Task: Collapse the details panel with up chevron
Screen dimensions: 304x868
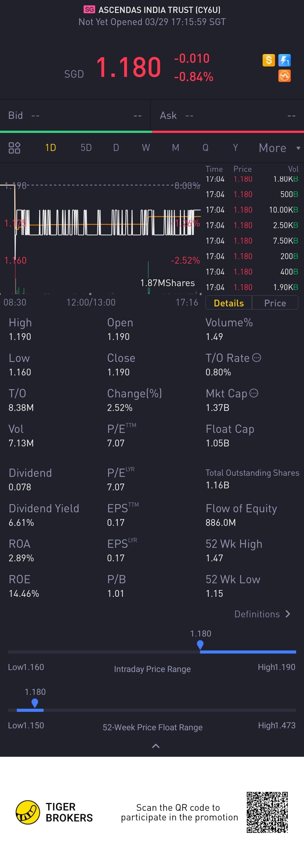Action: 156,746
